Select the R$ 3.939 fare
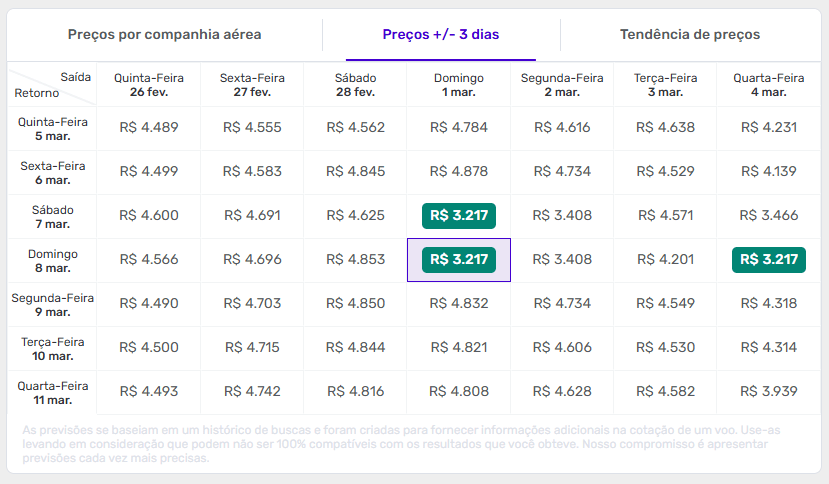The height and width of the screenshot is (484, 829). tap(768, 391)
